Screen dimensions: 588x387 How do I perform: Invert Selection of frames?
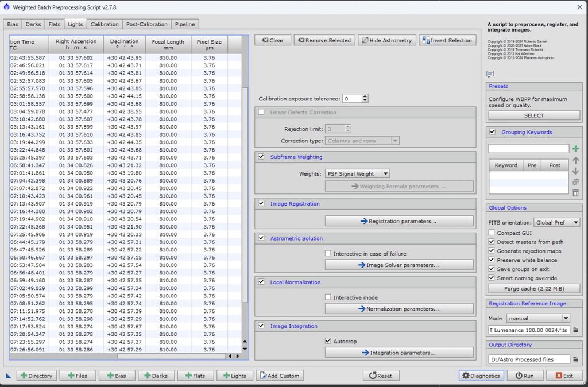tap(447, 40)
